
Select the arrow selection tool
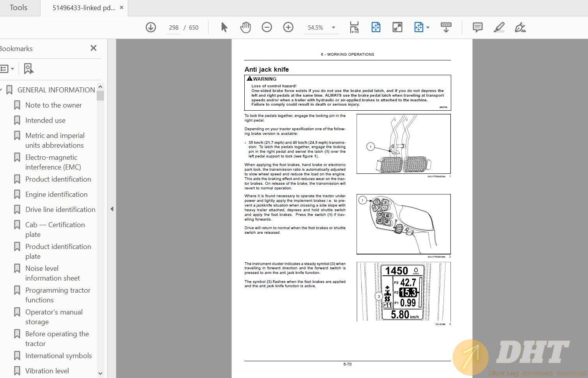[224, 27]
